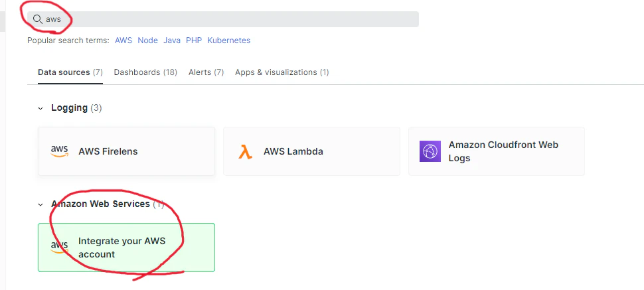Viewport: 644px width, 290px height.
Task: Open the AWS Lambda data source card
Action: (312, 151)
